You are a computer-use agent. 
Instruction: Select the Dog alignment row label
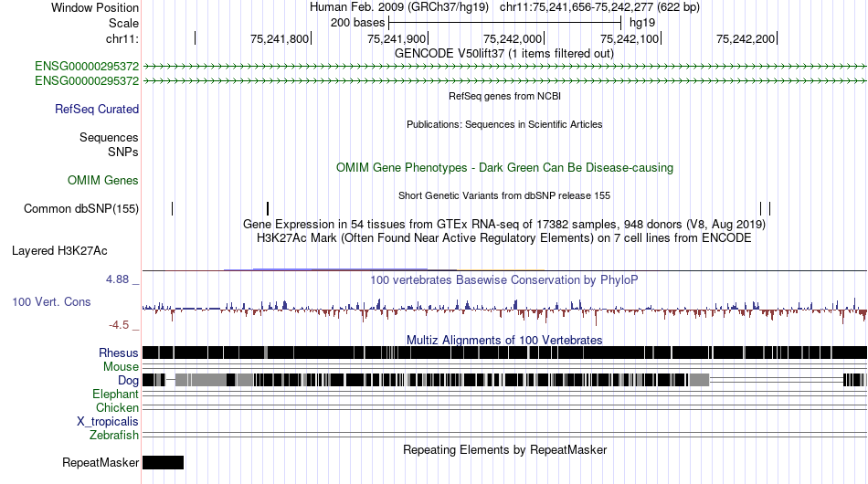click(x=128, y=381)
